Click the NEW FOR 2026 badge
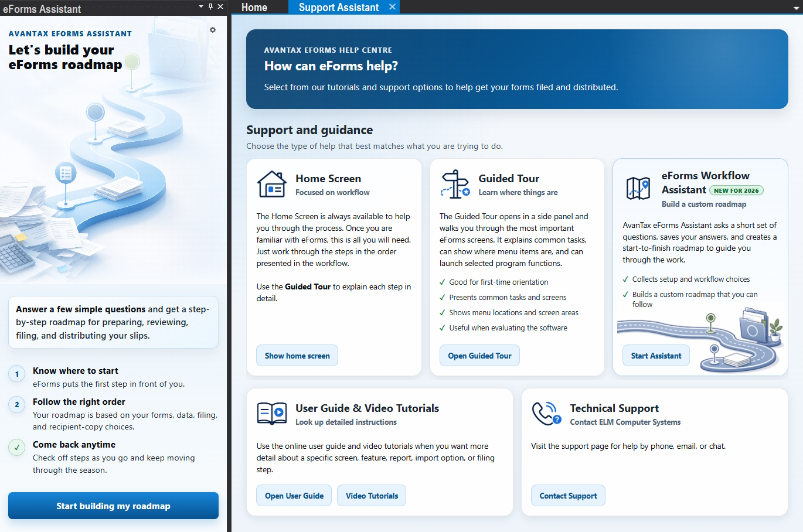 point(736,190)
